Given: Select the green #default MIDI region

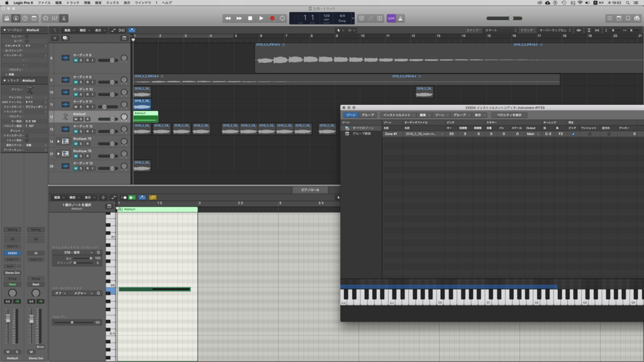Looking at the screenshot, I should click(146, 116).
